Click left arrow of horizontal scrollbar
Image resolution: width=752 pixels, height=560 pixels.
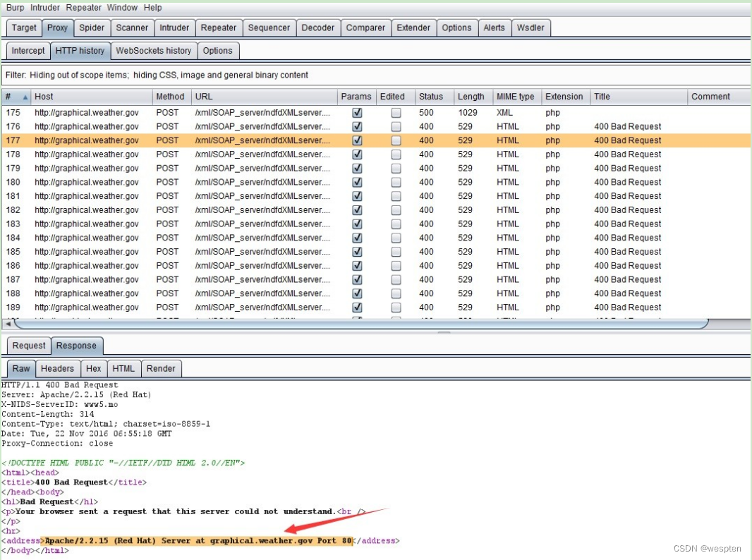[x=7, y=323]
